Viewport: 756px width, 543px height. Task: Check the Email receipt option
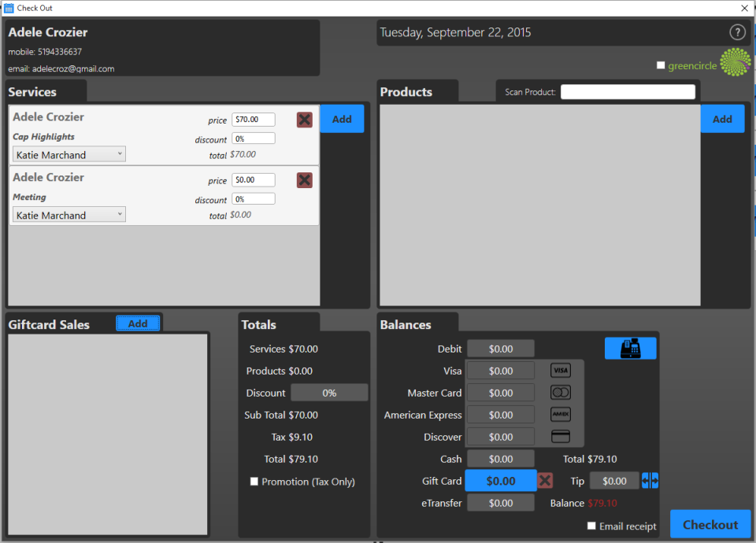[591, 526]
